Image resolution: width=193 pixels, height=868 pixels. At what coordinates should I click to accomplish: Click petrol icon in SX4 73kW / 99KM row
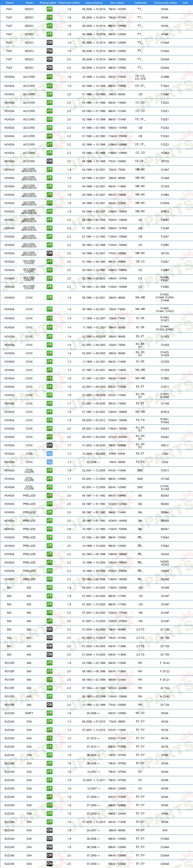49,722
